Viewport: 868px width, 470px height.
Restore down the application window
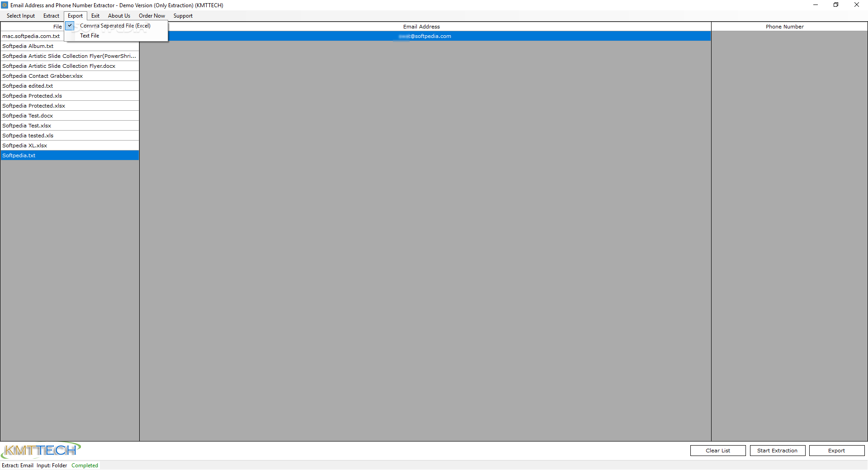(x=836, y=5)
